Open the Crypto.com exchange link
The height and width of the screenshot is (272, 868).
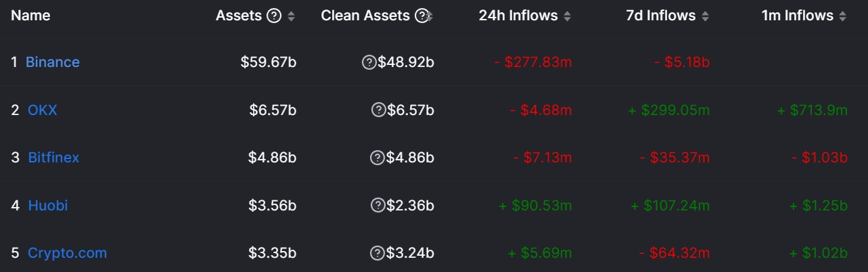67,253
